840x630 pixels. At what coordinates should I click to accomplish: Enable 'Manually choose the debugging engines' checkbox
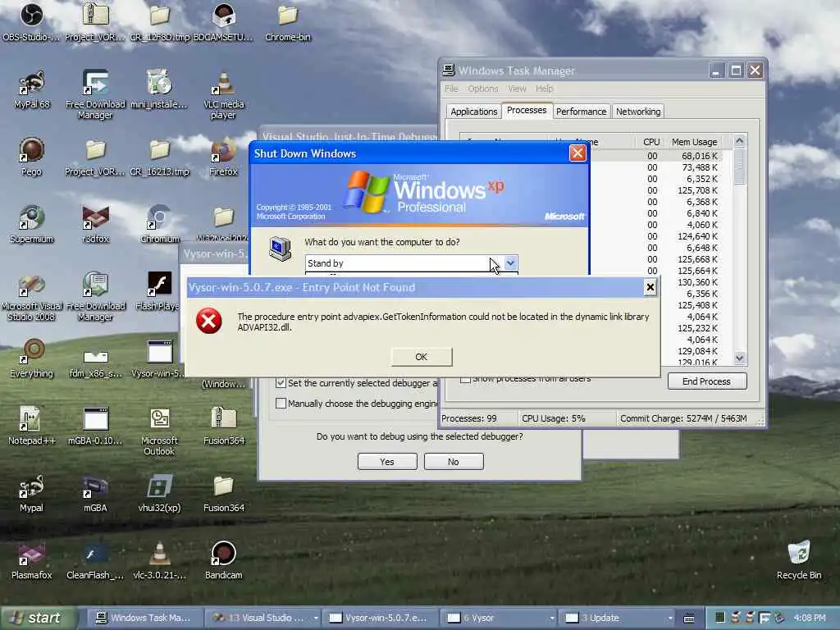[x=281, y=403]
